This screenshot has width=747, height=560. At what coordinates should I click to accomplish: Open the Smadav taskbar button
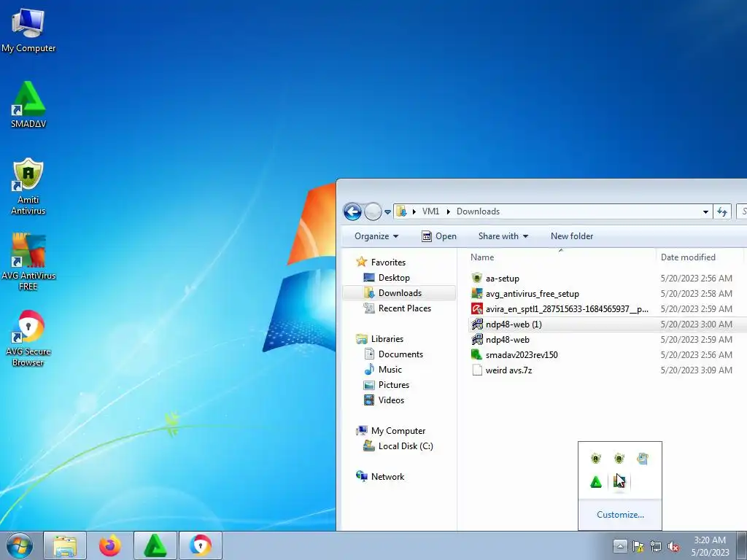click(x=155, y=545)
